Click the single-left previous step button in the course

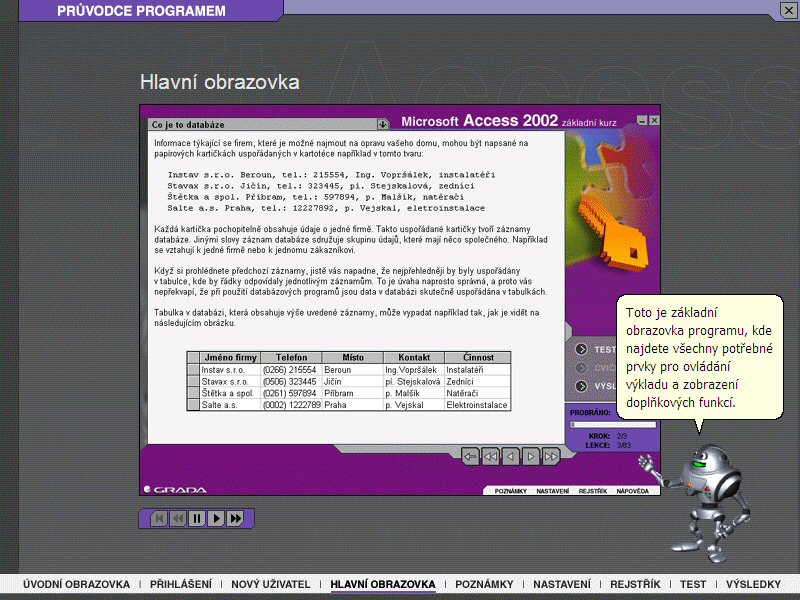[x=510, y=457]
